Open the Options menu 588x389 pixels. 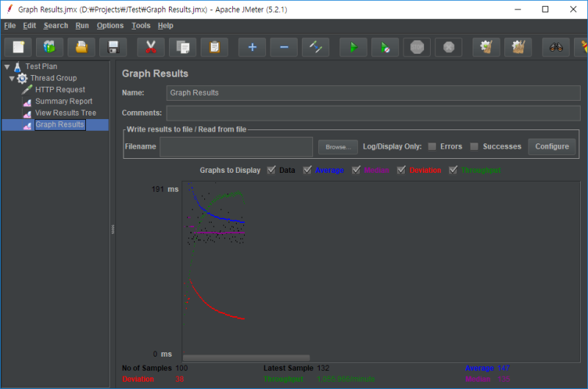tap(110, 26)
